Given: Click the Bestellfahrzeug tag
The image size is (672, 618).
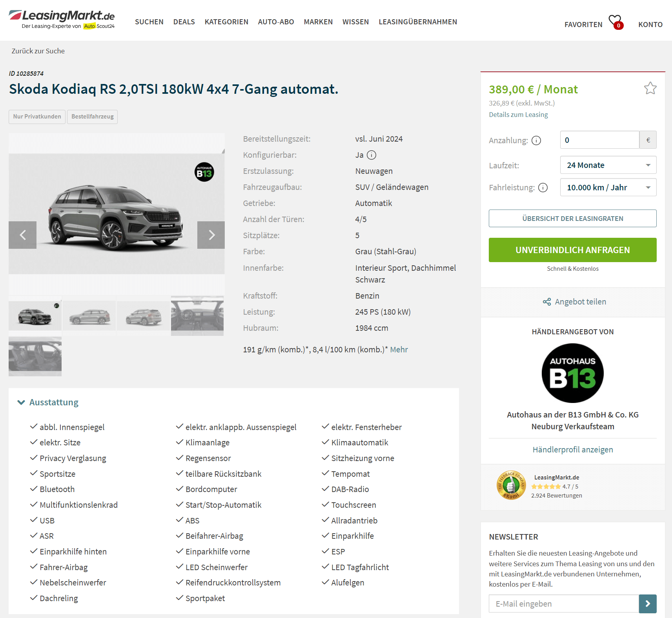Looking at the screenshot, I should 93,117.
